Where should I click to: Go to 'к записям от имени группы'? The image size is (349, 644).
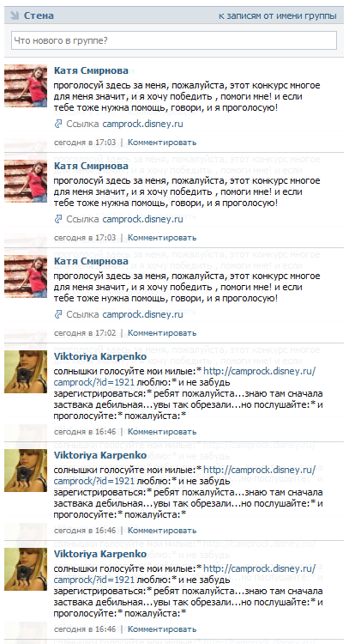pos(278,16)
